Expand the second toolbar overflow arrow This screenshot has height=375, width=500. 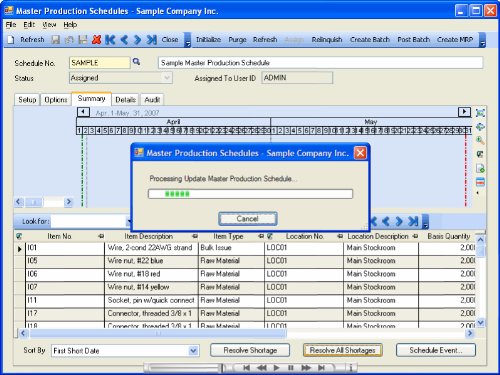pyautogui.click(x=482, y=40)
